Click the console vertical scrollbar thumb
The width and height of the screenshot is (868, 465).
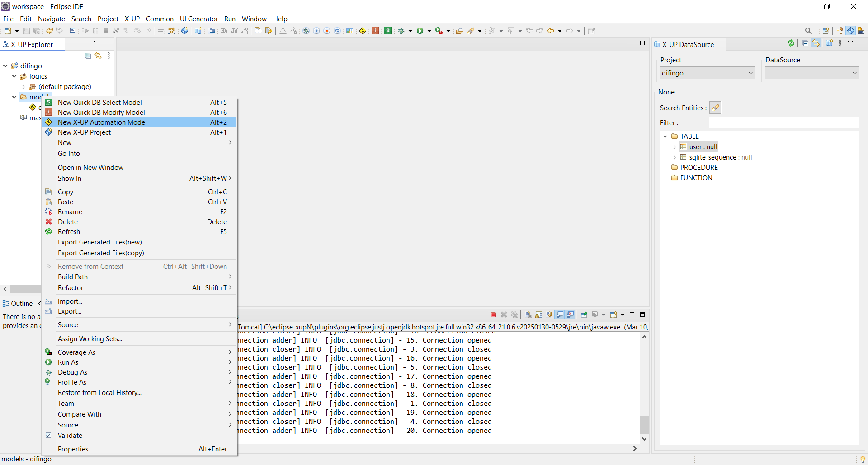click(644, 425)
